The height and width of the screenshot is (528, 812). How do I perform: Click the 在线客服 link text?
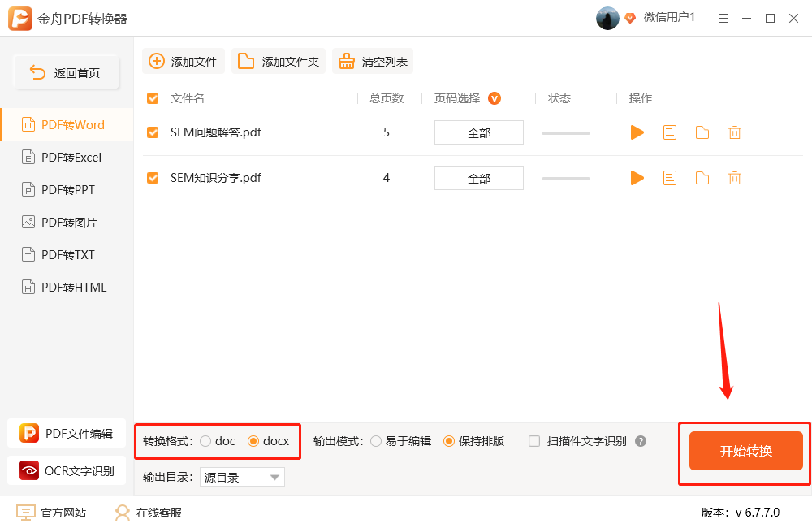[159, 513]
